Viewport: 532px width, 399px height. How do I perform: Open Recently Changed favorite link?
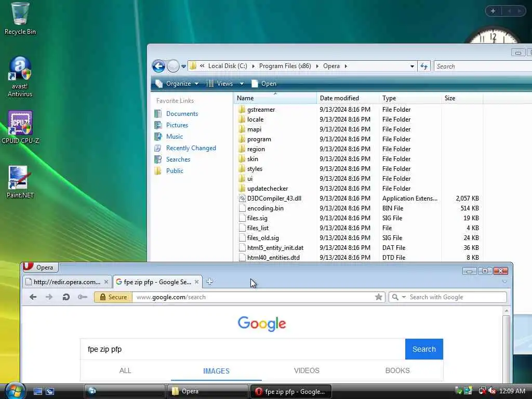191,148
